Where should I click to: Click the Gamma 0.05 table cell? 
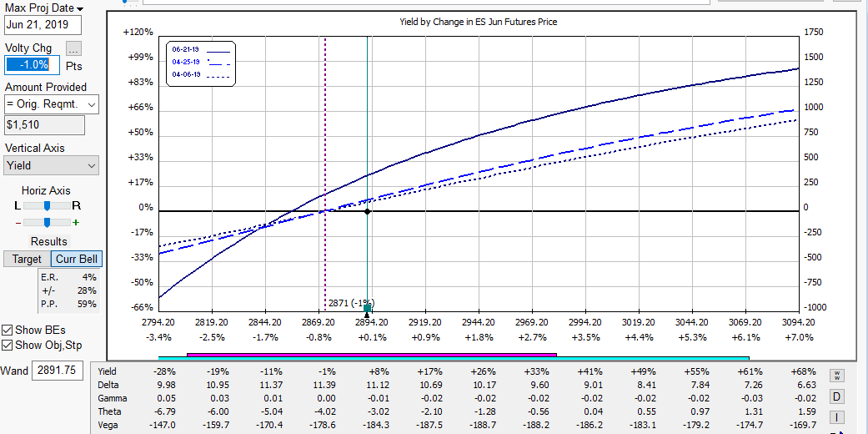167,398
